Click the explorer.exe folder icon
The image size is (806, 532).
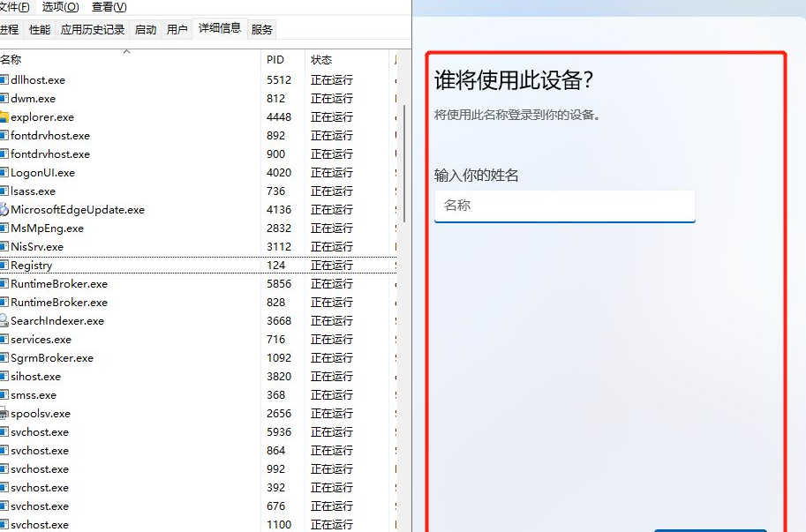coord(4,117)
